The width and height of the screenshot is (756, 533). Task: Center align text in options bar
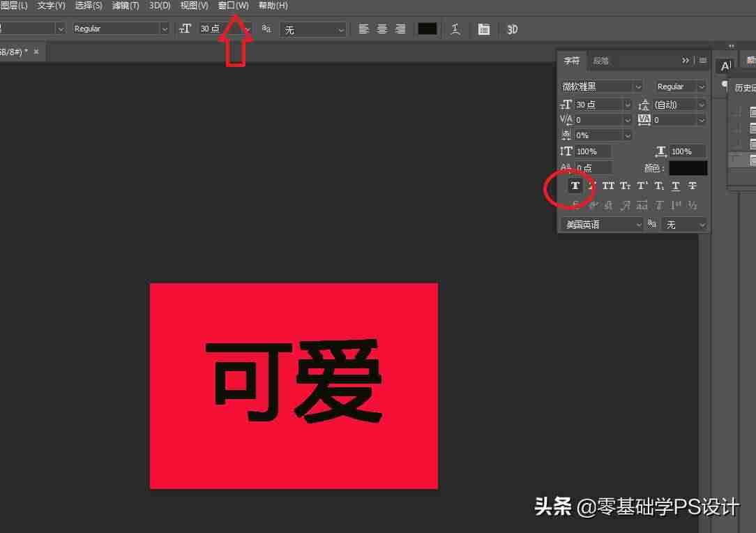pos(382,29)
